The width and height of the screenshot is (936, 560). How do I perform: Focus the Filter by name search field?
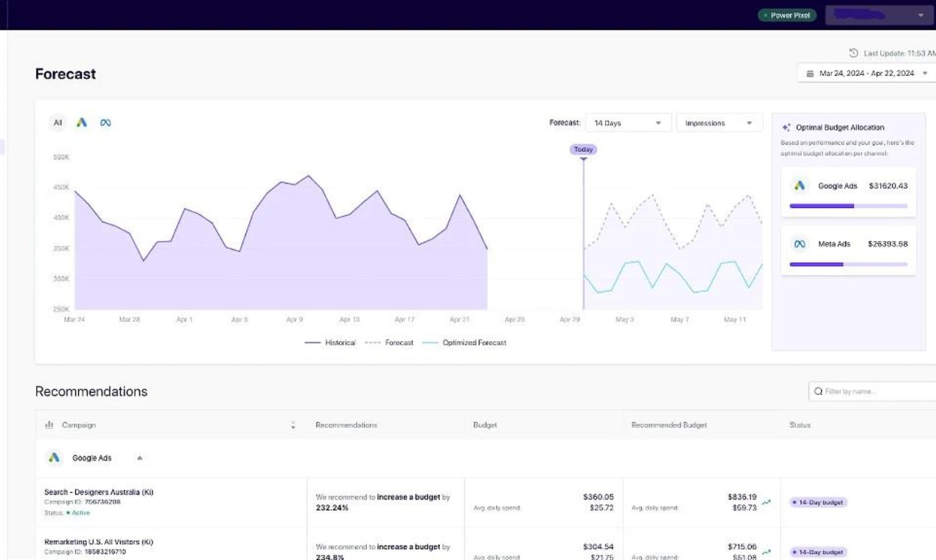click(x=873, y=391)
